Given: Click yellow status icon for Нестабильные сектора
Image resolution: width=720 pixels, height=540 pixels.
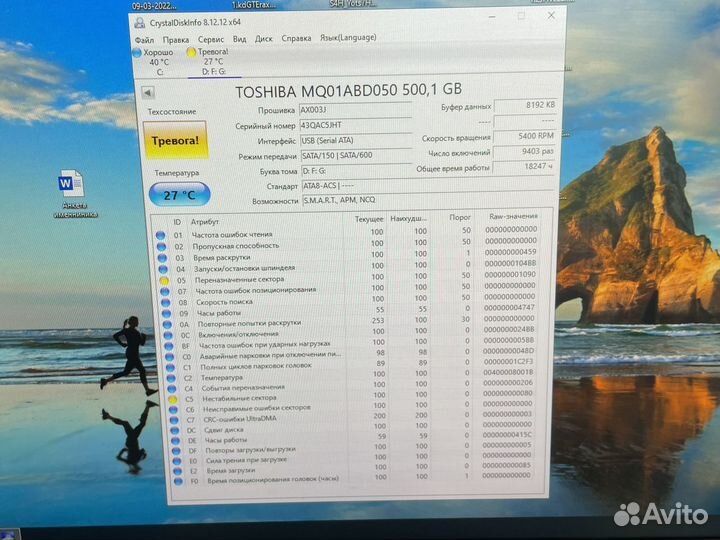Looking at the screenshot, I should [x=161, y=399].
